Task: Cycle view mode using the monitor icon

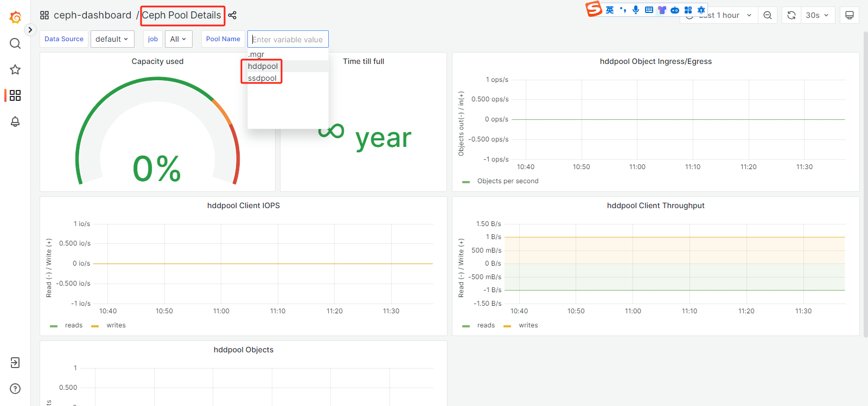Action: (850, 15)
